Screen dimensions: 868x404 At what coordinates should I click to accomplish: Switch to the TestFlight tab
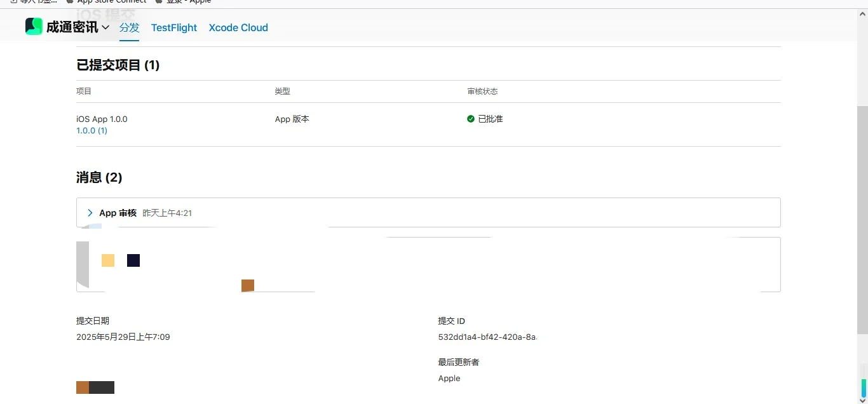[174, 27]
